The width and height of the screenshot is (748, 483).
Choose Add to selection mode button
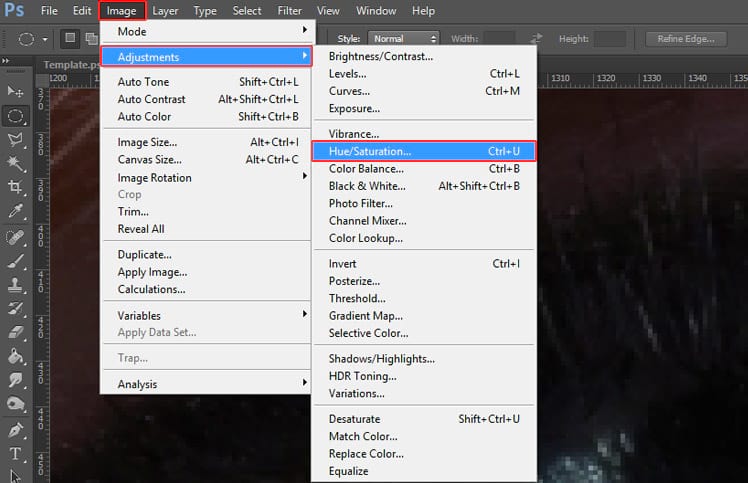(91, 38)
